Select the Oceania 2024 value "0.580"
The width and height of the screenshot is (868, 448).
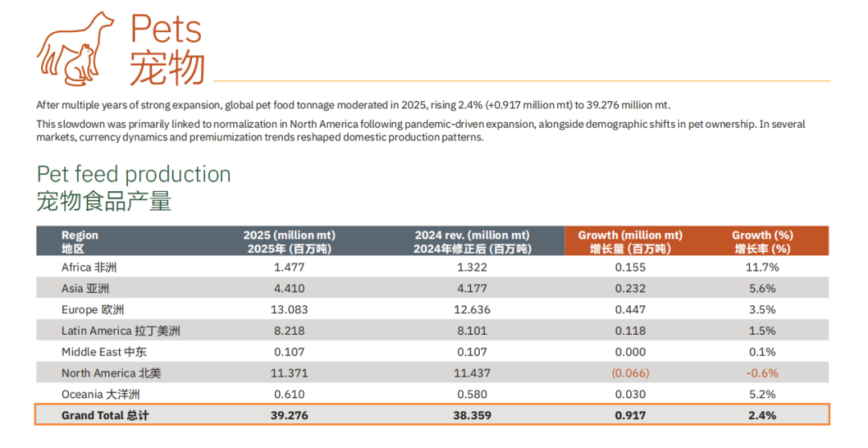pyautogui.click(x=473, y=394)
